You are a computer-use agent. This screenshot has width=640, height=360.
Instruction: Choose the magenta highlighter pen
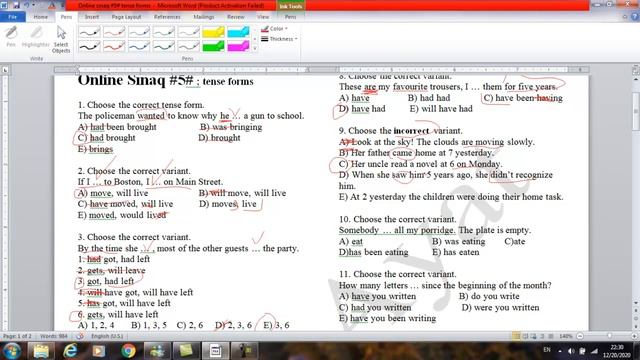(x=238, y=46)
